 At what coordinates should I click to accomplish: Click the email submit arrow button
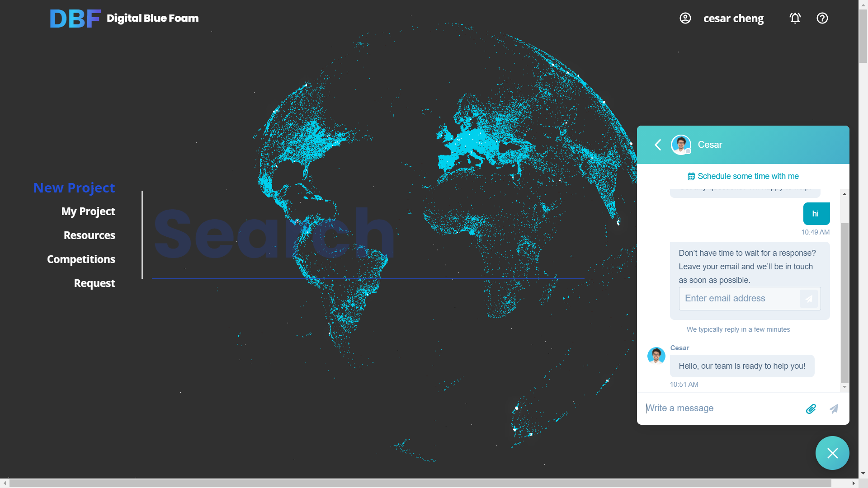pos(809,299)
